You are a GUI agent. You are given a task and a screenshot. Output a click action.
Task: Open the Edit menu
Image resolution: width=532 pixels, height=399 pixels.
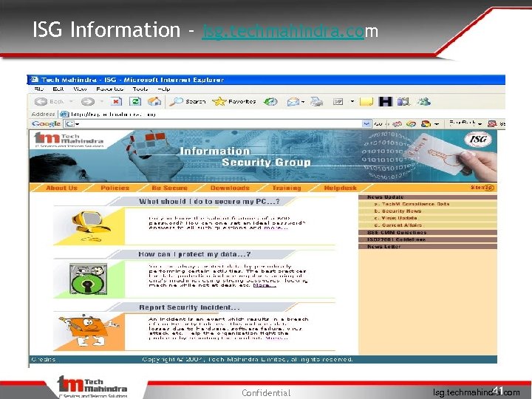coord(58,89)
